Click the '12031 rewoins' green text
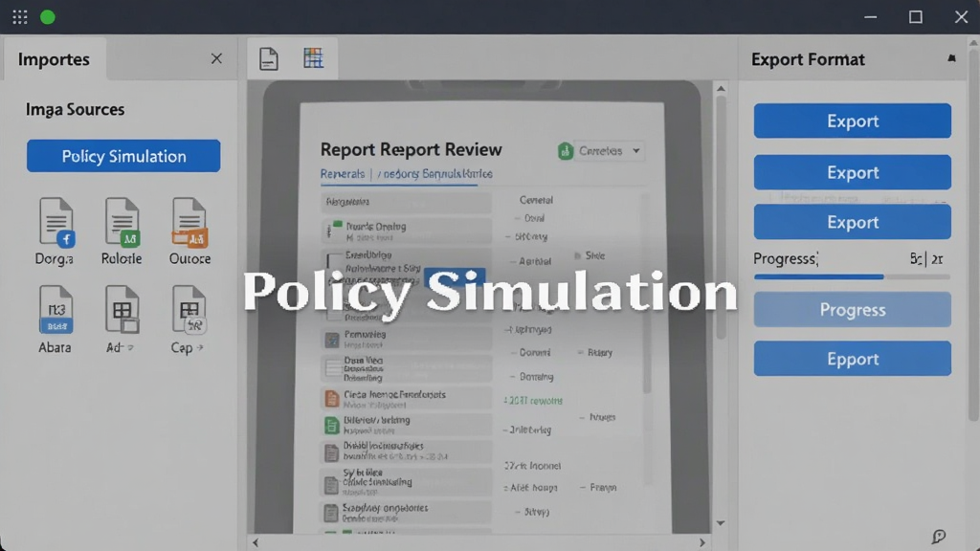Image resolution: width=980 pixels, height=551 pixels. (533, 401)
